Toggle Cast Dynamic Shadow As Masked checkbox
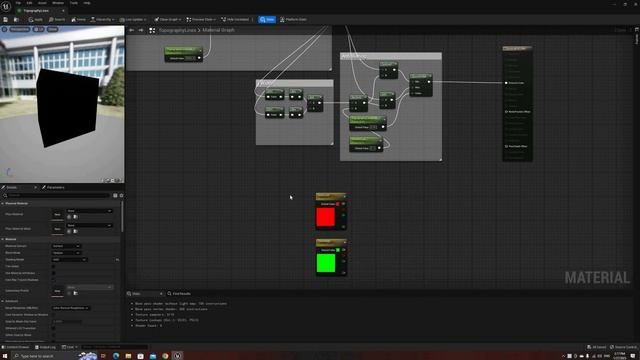 click(53, 315)
